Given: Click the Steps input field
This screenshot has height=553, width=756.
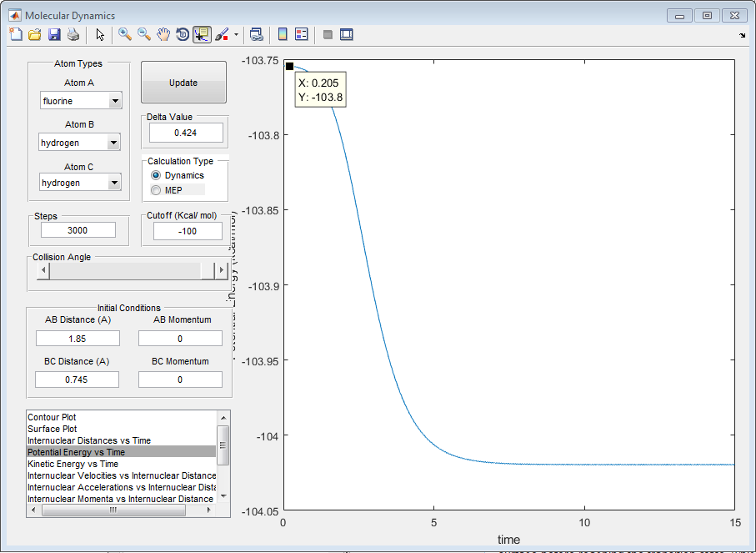Looking at the screenshot, I should tap(78, 230).
